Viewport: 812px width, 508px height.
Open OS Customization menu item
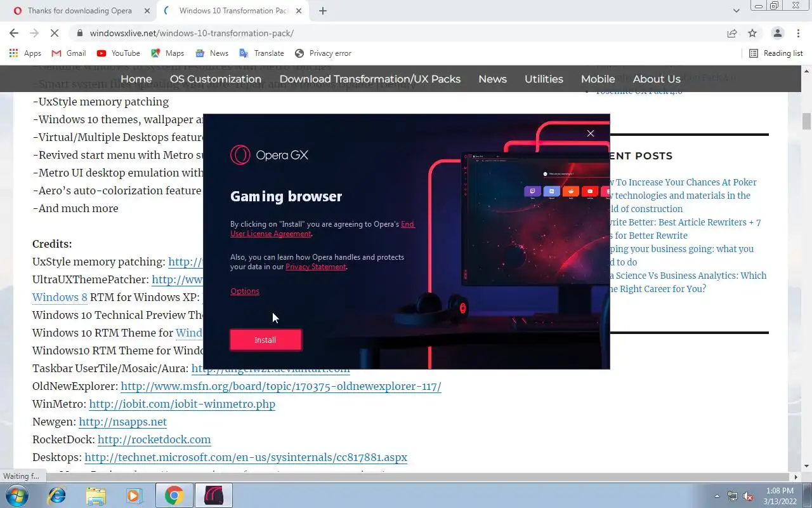click(x=216, y=79)
